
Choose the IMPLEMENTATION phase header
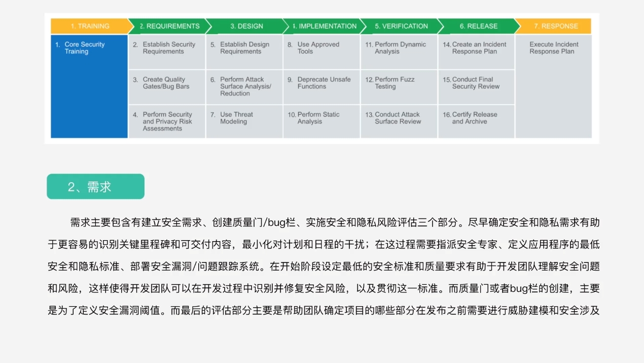click(324, 26)
